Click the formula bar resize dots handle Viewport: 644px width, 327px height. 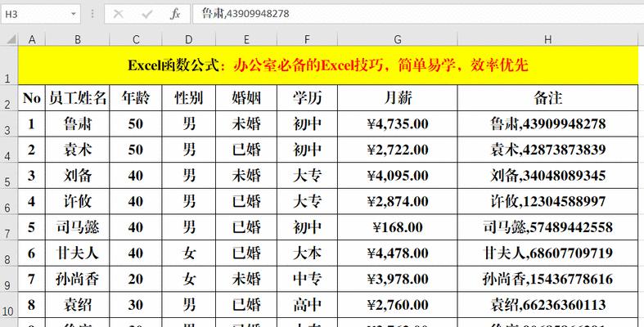(92, 15)
